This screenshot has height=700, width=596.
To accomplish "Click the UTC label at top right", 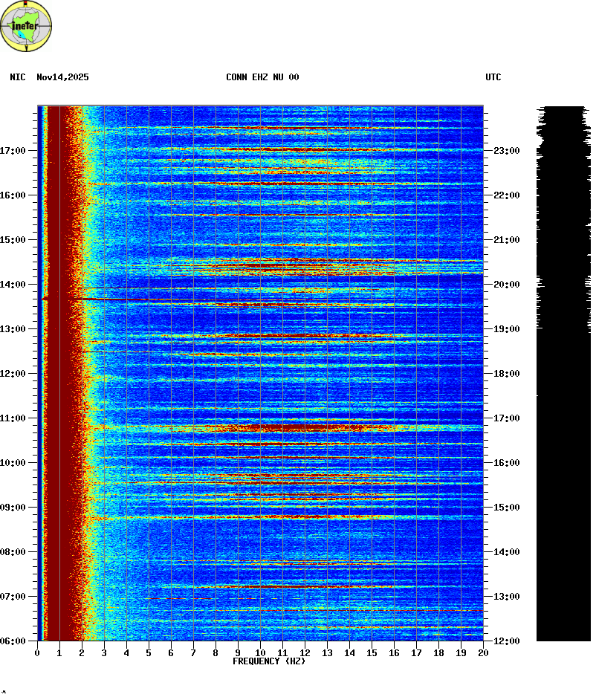I will coord(493,77).
